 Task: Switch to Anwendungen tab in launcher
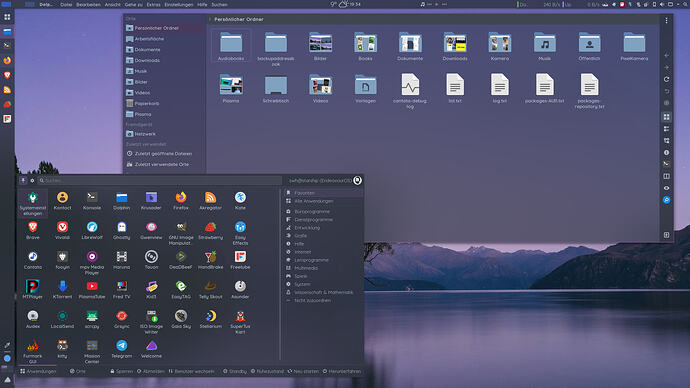(x=38, y=371)
